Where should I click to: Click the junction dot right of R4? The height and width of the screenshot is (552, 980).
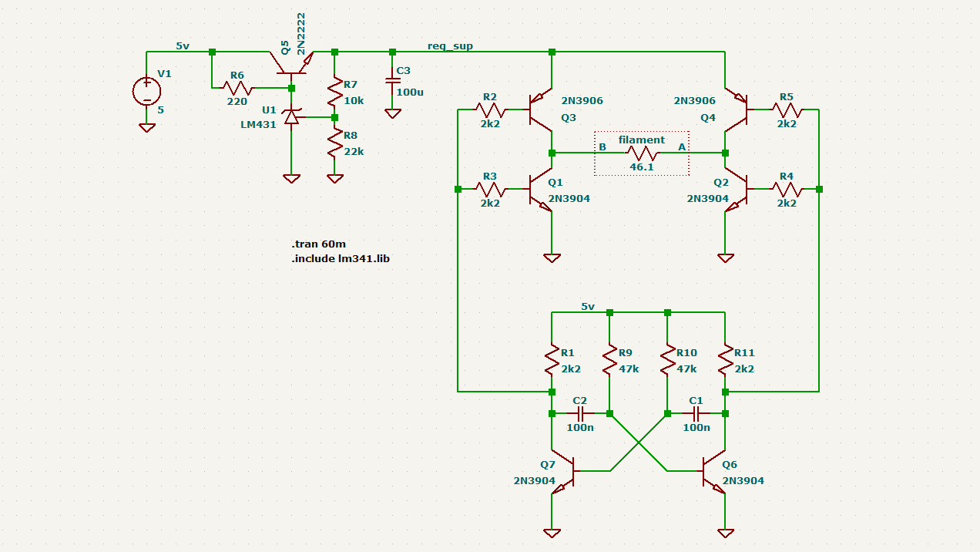[819, 189]
